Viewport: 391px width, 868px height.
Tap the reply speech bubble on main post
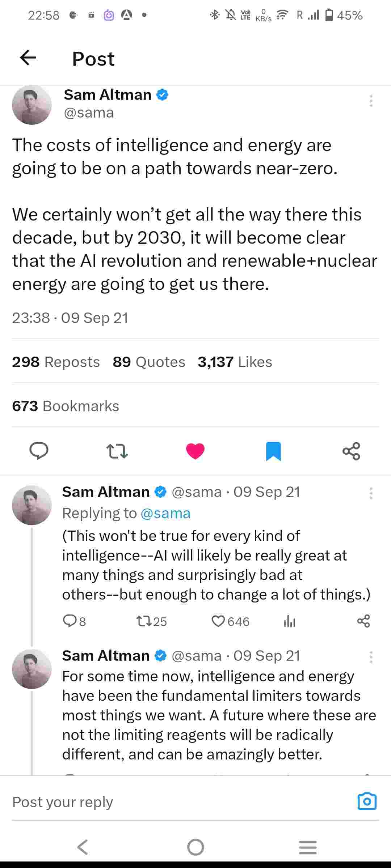39,451
